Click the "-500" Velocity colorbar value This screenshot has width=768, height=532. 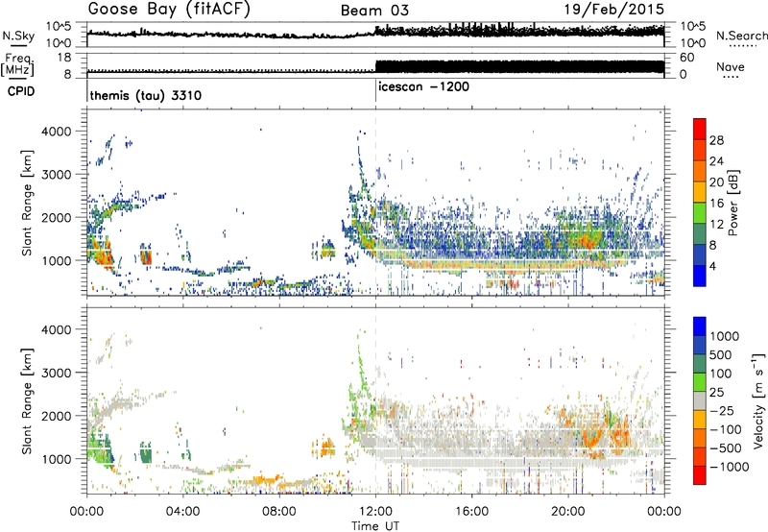pos(726,448)
